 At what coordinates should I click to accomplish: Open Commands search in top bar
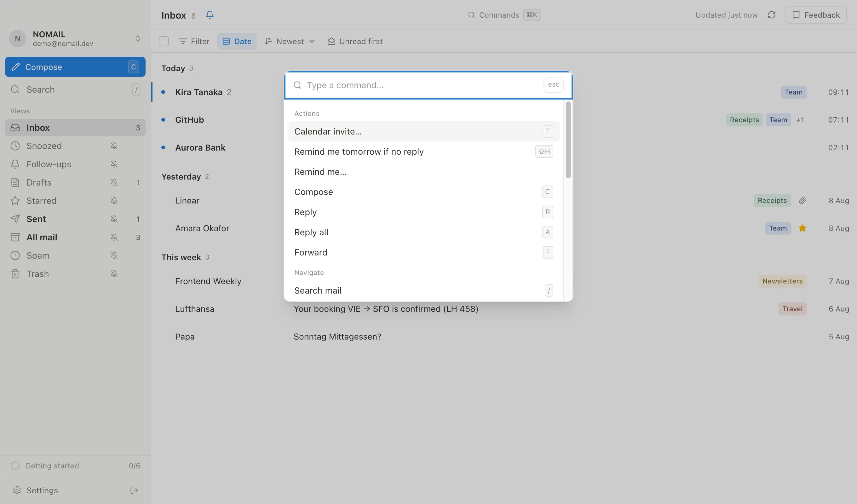point(504,15)
